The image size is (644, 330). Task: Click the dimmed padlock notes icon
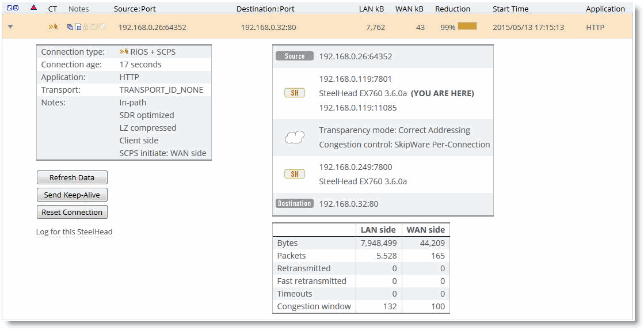[x=86, y=27]
